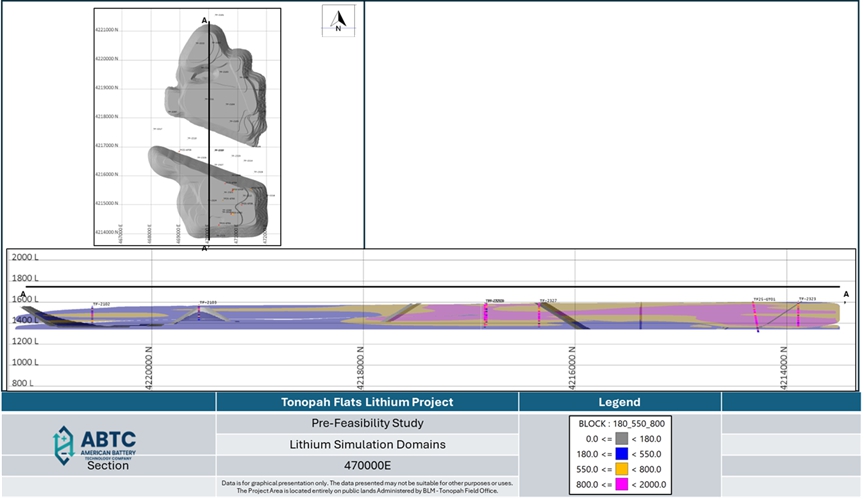Click the Pre-Feasibility Study row

[x=367, y=423]
